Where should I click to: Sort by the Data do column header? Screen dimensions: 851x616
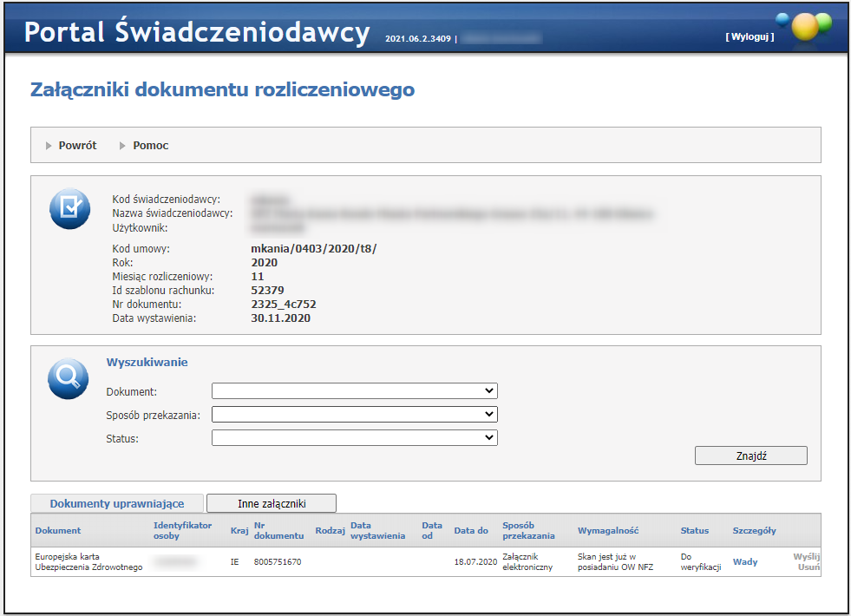tap(471, 531)
